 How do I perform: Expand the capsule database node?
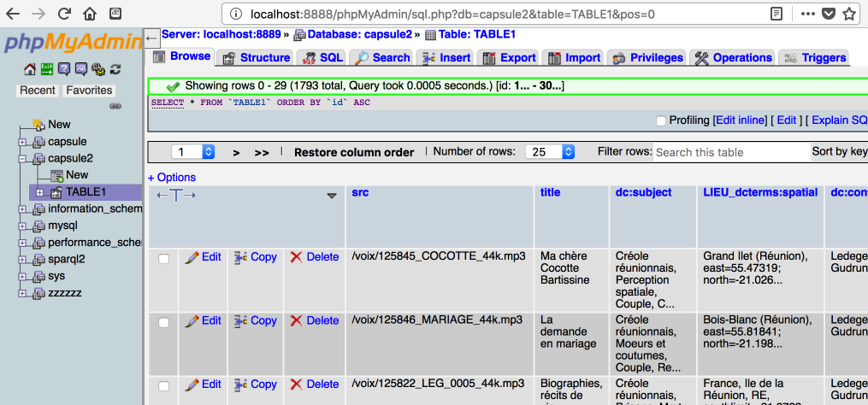tap(22, 142)
